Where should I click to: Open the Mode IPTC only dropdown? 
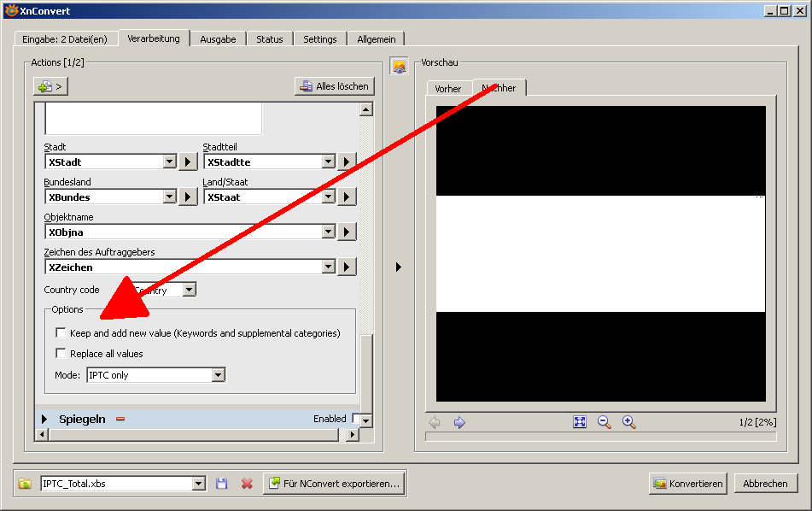(x=219, y=374)
